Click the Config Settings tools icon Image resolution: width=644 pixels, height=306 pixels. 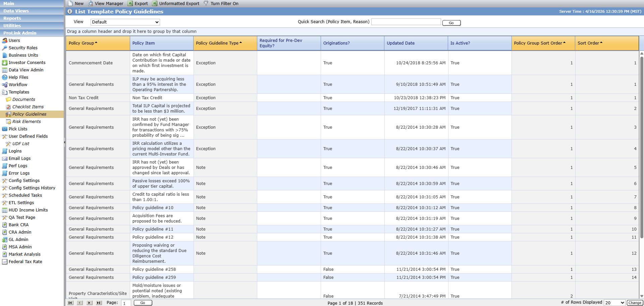click(x=5, y=181)
